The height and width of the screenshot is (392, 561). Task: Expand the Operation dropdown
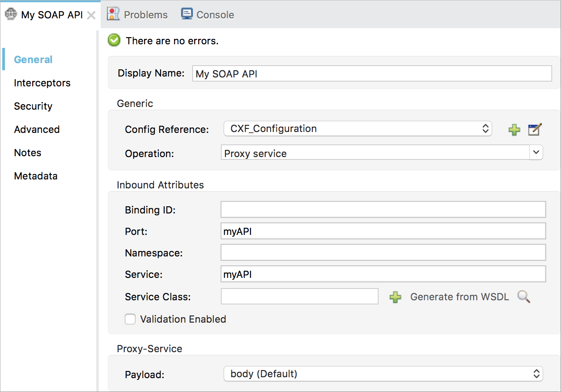point(536,152)
